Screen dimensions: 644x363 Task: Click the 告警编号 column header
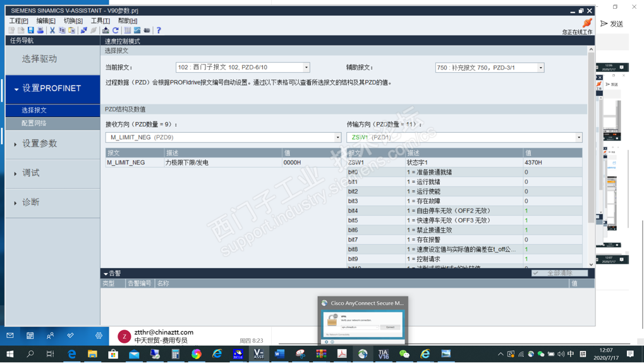[140, 283]
